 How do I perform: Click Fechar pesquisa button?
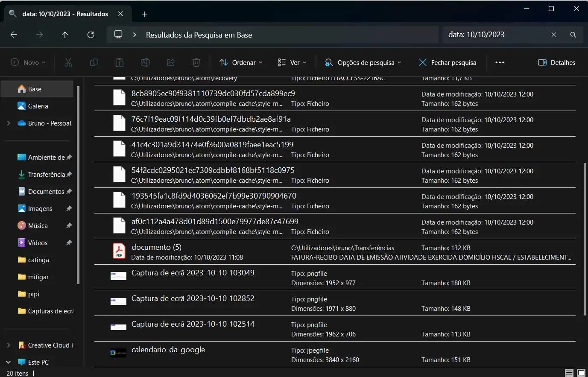pos(447,63)
